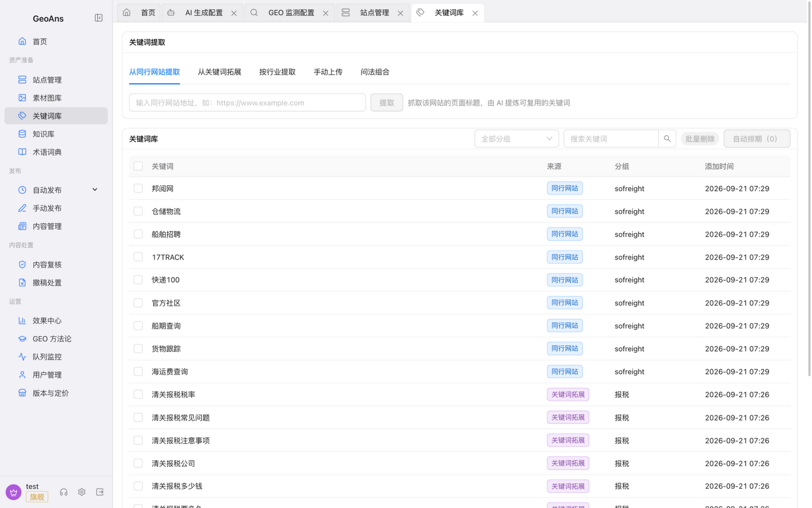Open 素材图库 image library icon

22,98
